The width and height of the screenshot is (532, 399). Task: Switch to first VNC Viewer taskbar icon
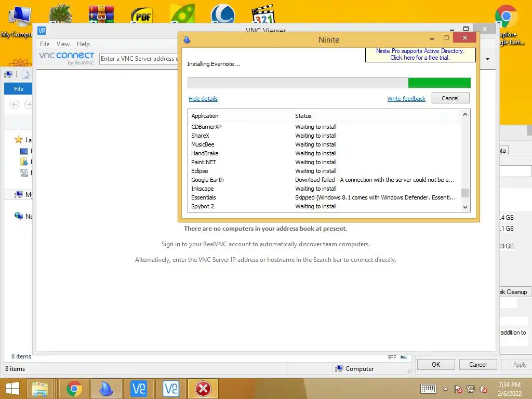138,389
